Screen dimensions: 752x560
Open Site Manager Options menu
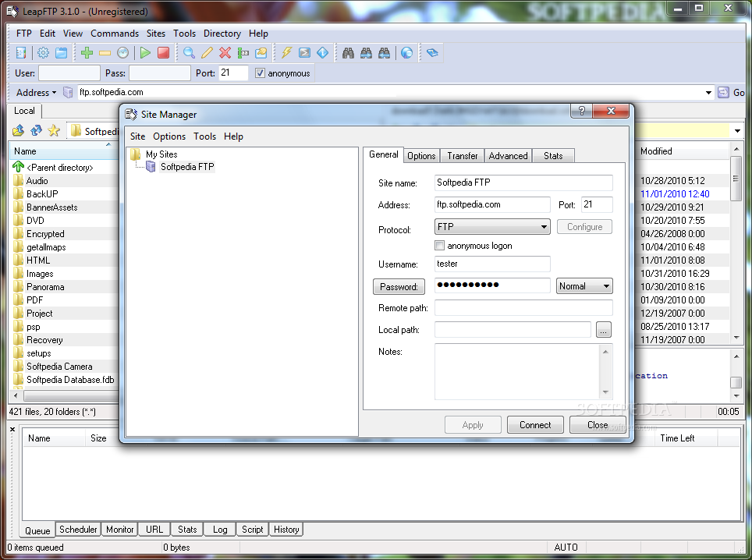(x=169, y=136)
